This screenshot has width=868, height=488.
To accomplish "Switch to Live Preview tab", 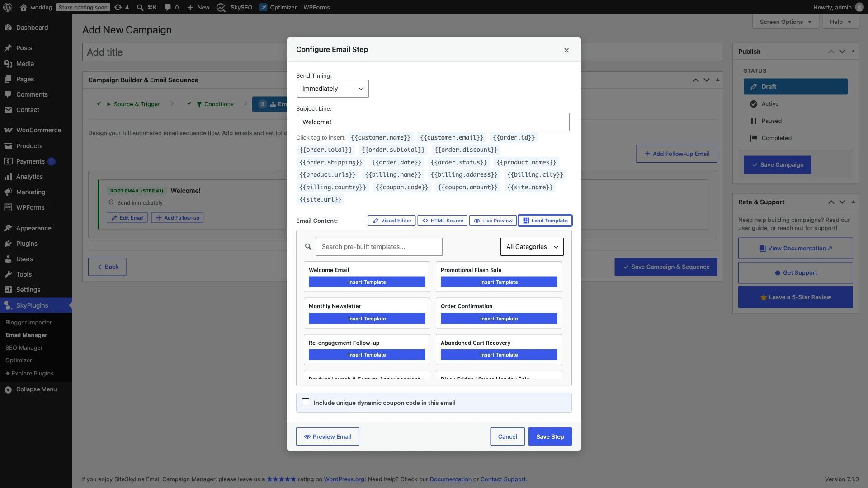I will (x=493, y=221).
